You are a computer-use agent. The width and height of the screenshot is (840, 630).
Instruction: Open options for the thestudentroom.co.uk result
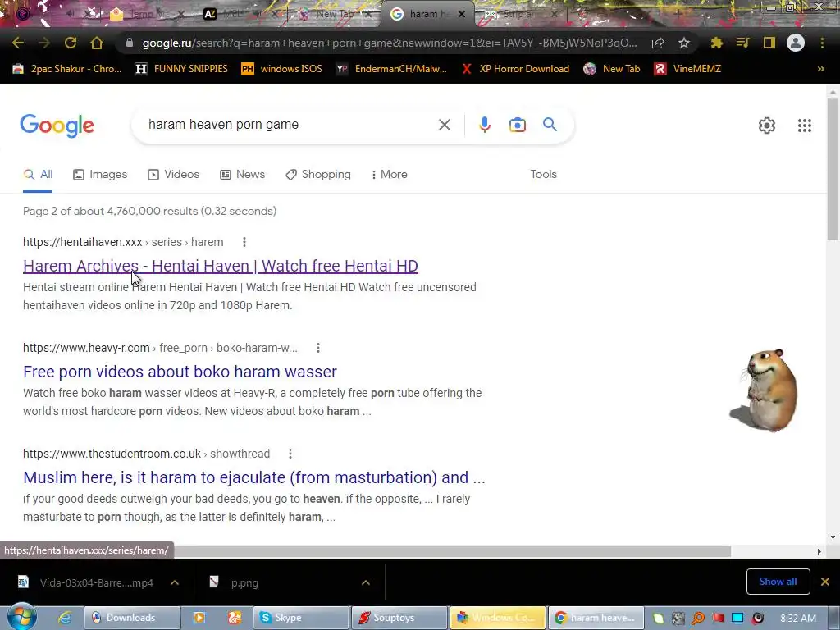(x=290, y=454)
